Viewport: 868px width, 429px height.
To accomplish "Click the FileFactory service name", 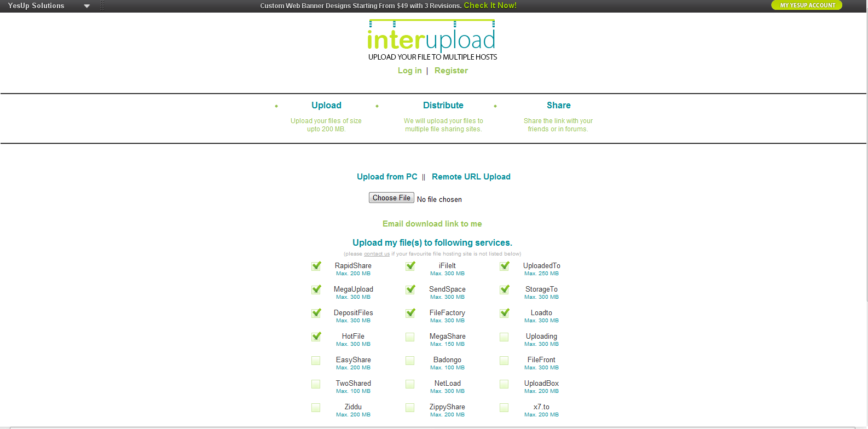I will click(x=447, y=313).
